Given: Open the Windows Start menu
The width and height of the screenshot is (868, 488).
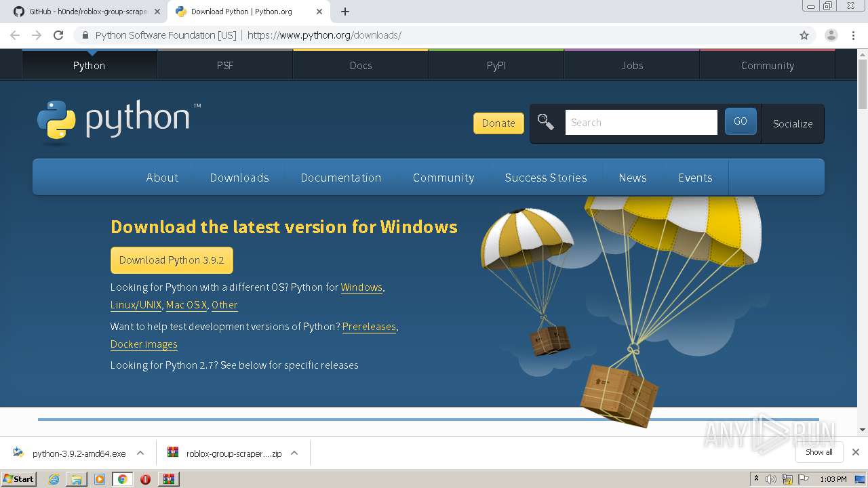Looking at the screenshot, I should coord(19,479).
